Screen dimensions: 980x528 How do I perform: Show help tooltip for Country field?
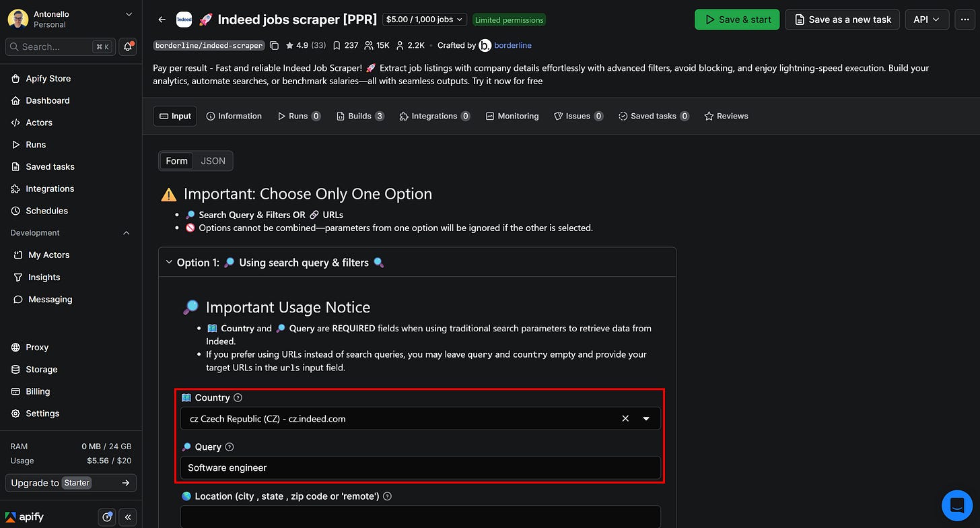[x=238, y=398]
